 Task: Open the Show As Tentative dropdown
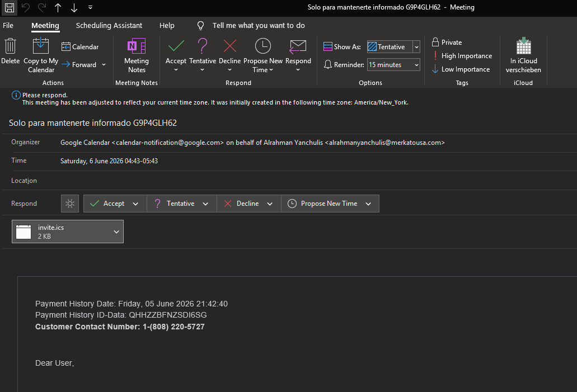[x=416, y=47]
